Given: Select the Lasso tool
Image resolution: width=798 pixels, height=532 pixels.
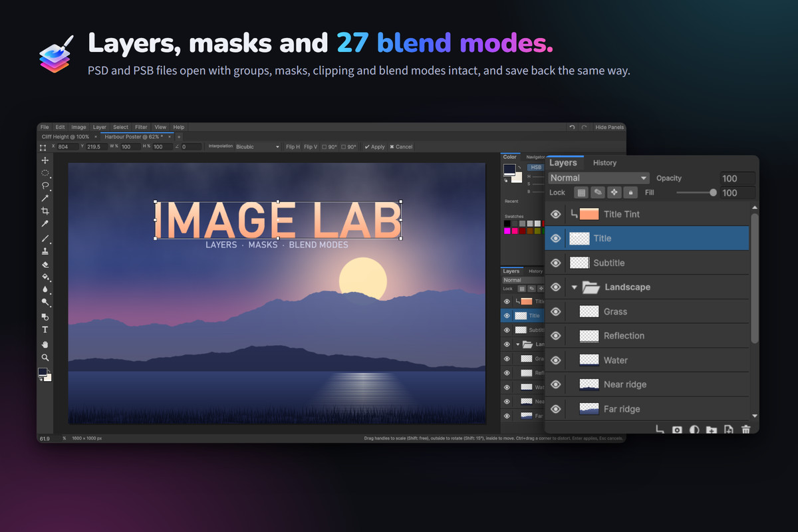Looking at the screenshot, I should click(45, 186).
